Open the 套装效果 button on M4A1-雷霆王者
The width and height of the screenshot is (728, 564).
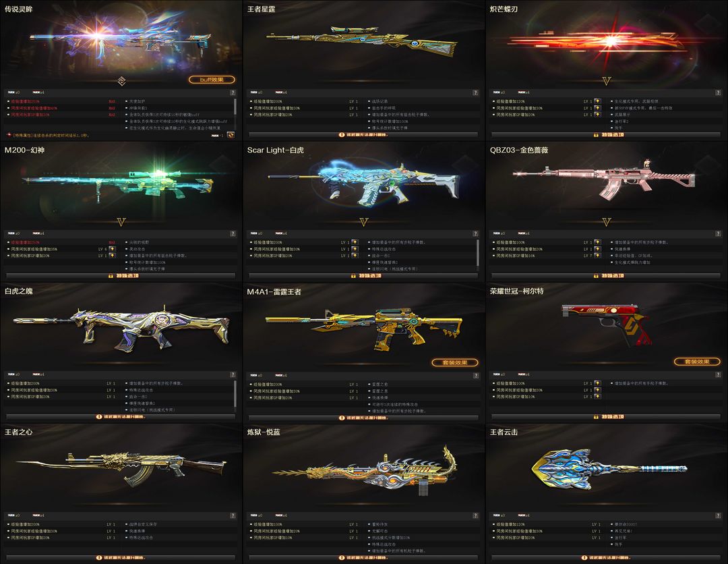pyautogui.click(x=454, y=362)
